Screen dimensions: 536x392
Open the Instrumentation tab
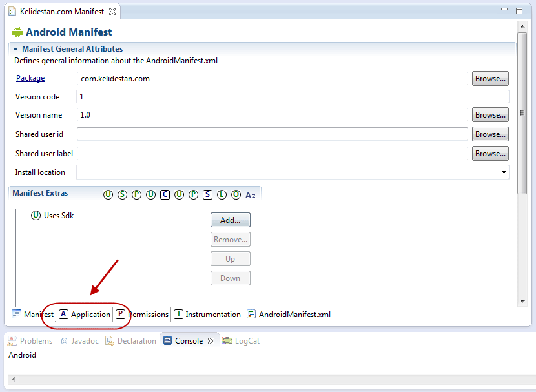(x=207, y=314)
